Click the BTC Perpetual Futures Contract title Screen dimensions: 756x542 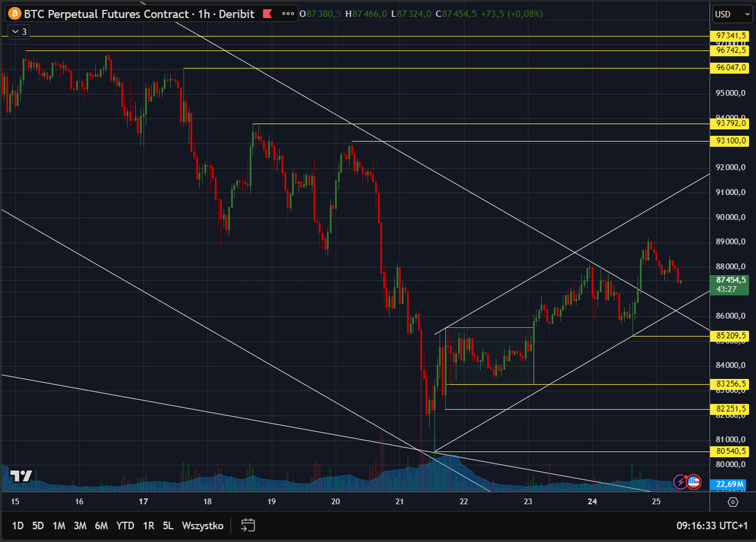point(107,13)
